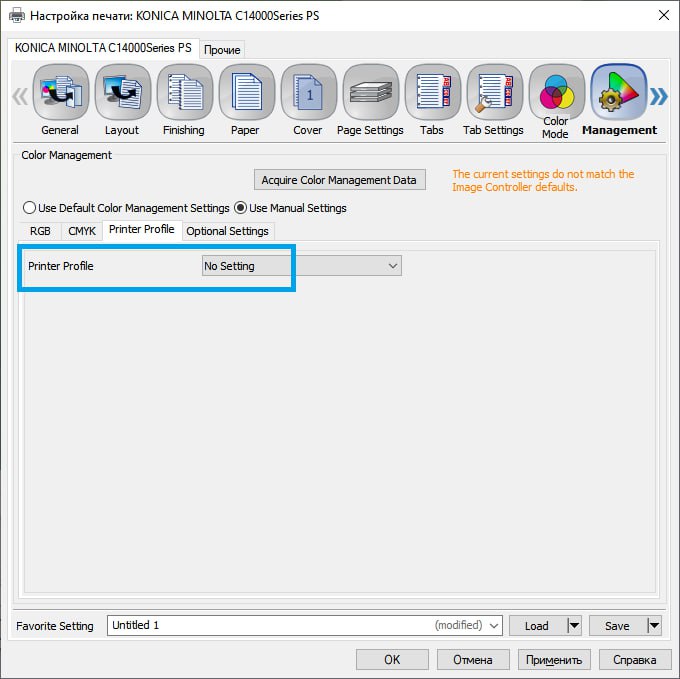Select the Management icon
680x679 pixels.
[x=619, y=92]
